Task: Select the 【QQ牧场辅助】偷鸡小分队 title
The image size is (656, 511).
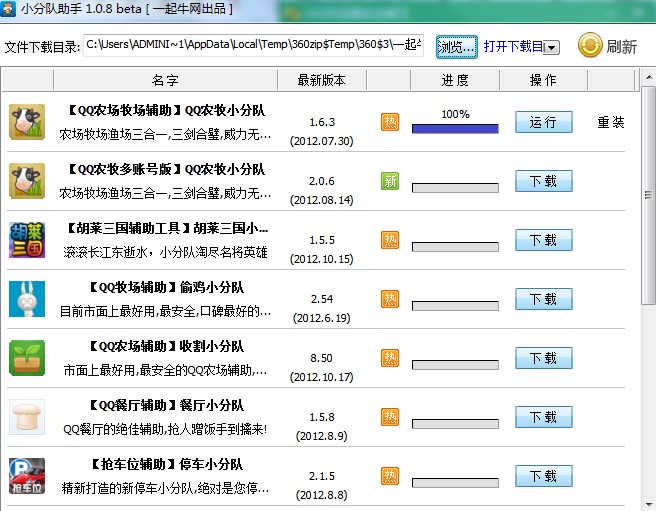Action: point(166,288)
